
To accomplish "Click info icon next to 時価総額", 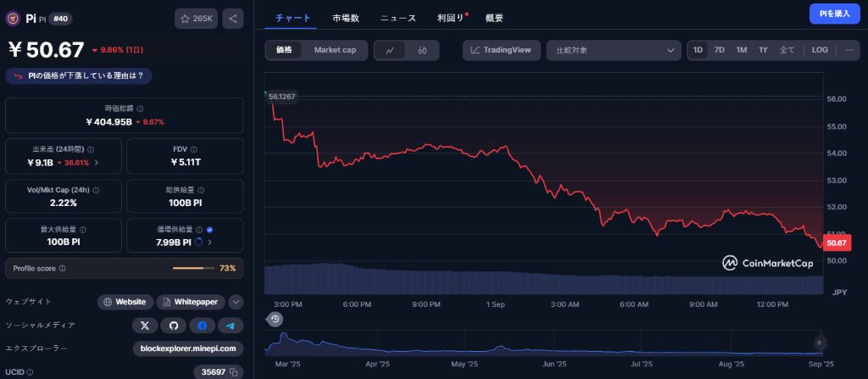I will click(x=140, y=109).
